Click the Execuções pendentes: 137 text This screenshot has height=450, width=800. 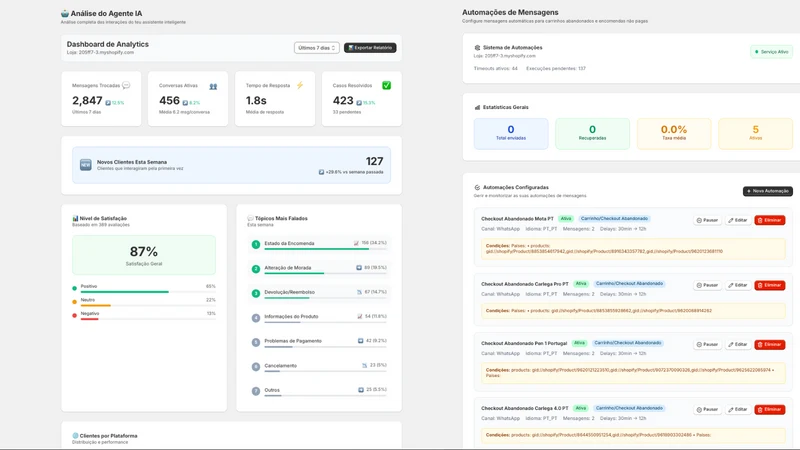(x=556, y=68)
